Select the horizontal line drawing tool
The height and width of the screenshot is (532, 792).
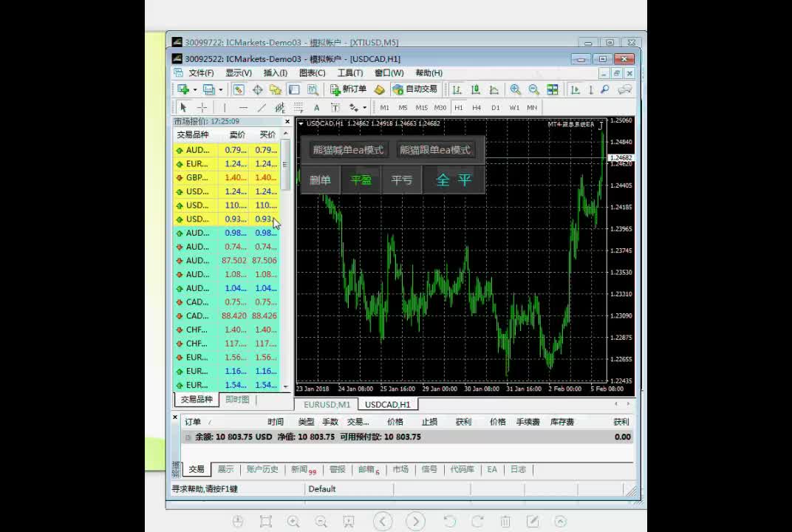243,108
